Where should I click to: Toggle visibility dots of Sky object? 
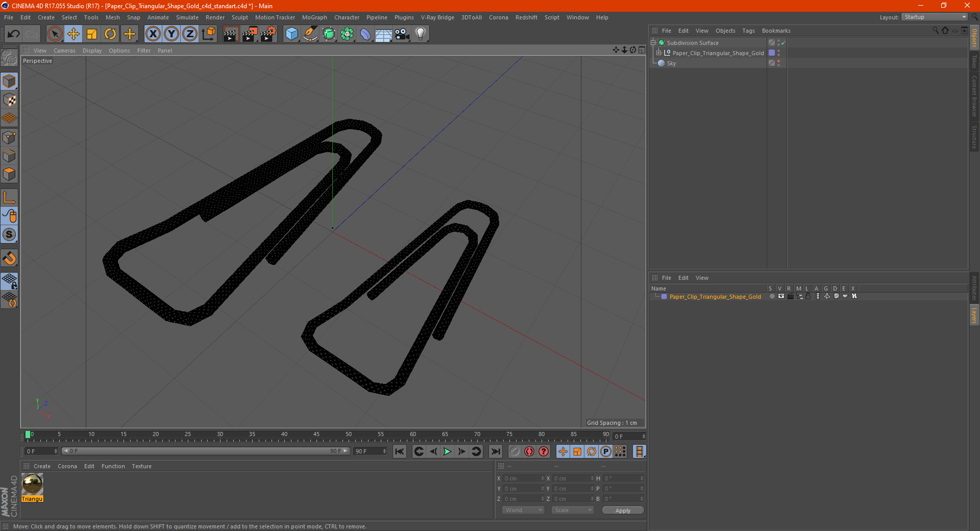click(x=779, y=63)
